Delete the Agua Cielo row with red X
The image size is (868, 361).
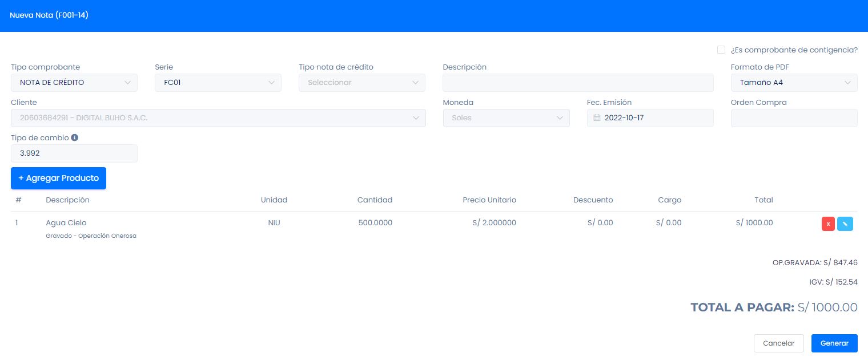(828, 224)
